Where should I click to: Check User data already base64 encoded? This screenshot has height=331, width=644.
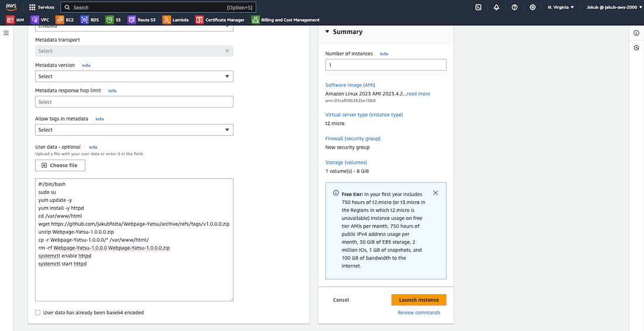coord(38,312)
